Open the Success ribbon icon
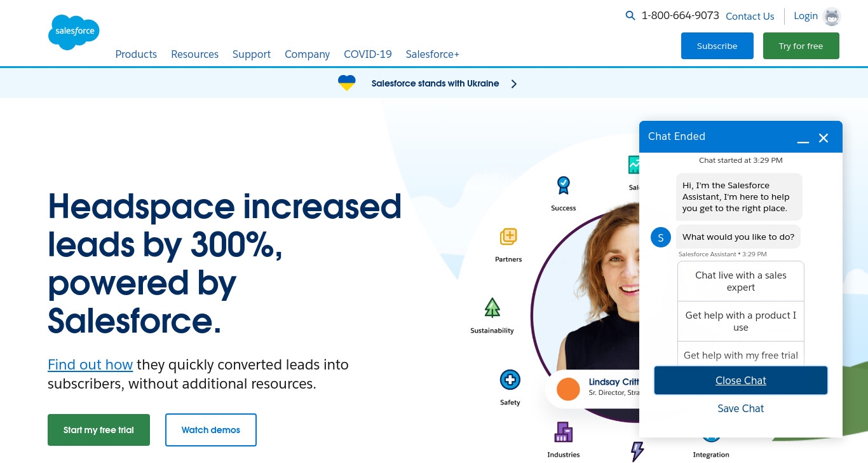Screen dimensions: 868x463 point(564,185)
